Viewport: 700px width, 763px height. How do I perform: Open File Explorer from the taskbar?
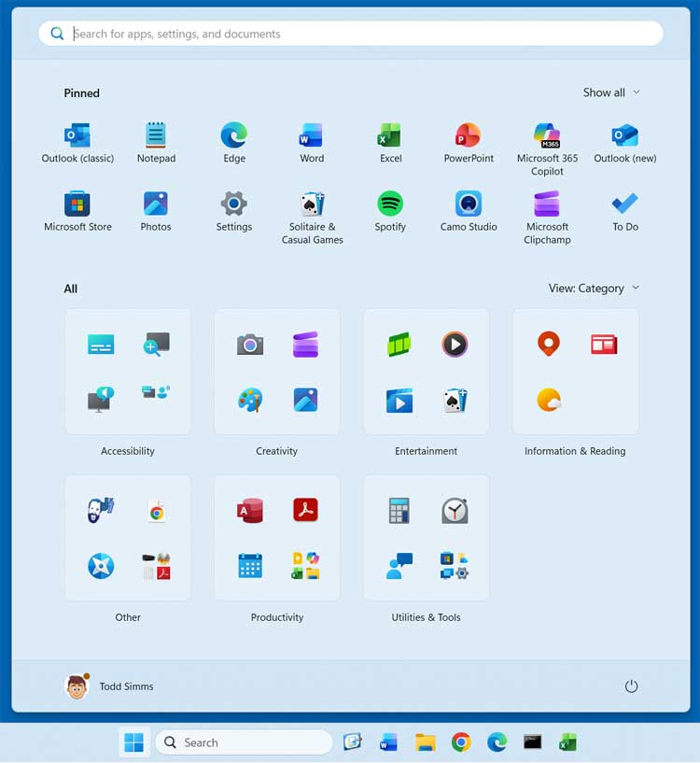(426, 742)
